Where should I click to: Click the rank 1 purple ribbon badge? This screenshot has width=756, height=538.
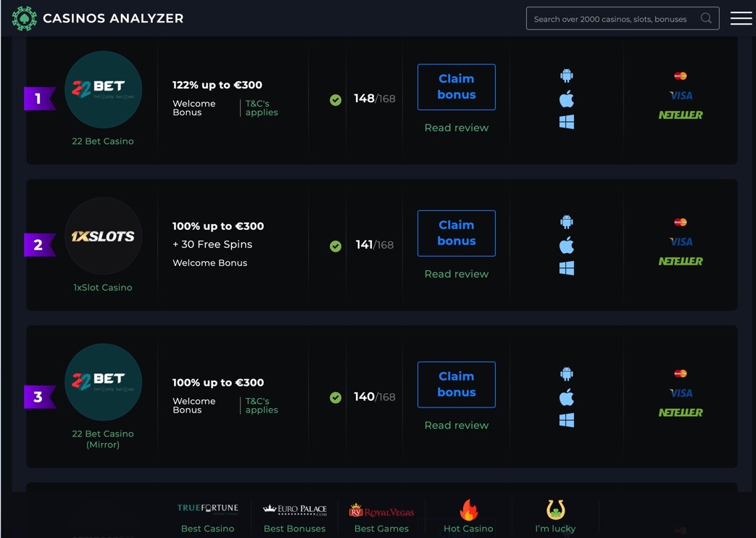40,99
